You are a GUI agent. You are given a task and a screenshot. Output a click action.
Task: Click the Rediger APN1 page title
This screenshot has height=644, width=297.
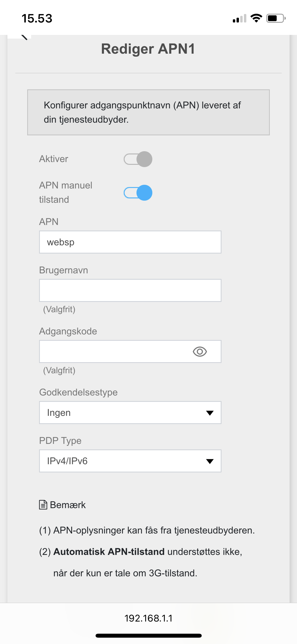148,49
